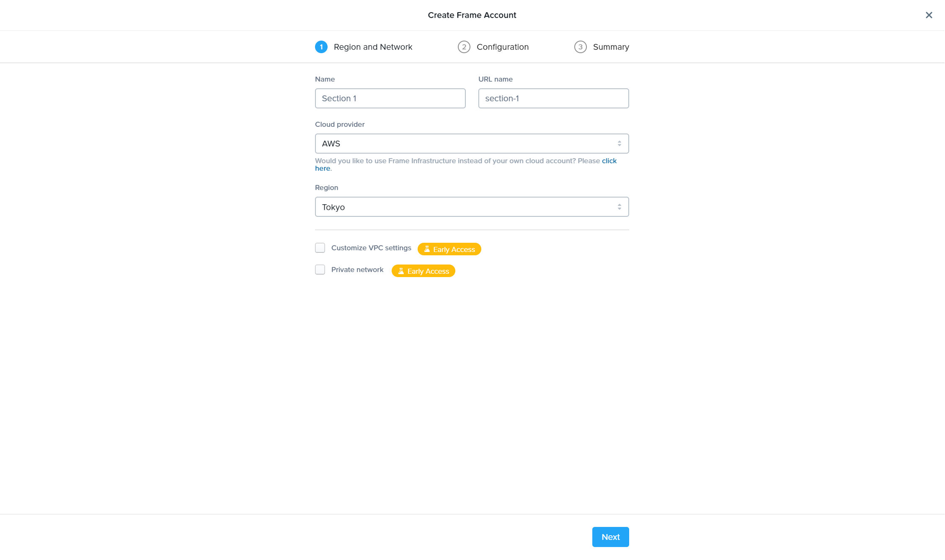Open the Cloud provider AWS dropdown

(472, 144)
